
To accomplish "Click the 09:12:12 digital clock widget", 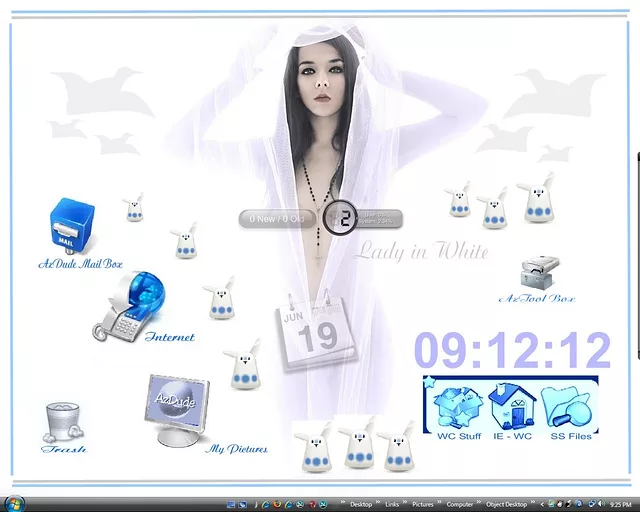I will point(512,351).
